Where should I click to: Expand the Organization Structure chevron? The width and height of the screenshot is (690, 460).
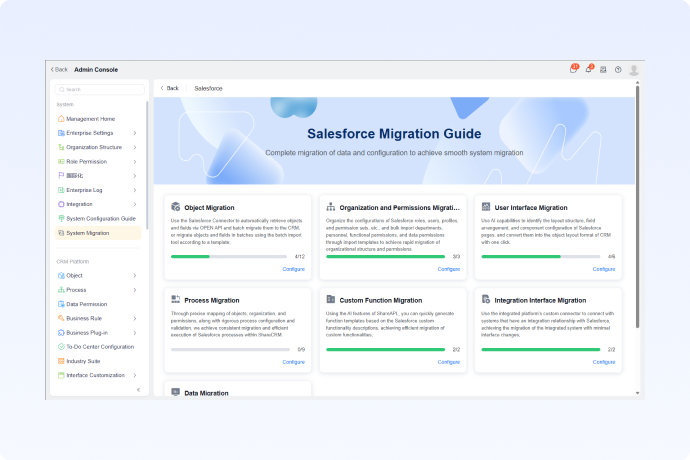[x=135, y=147]
